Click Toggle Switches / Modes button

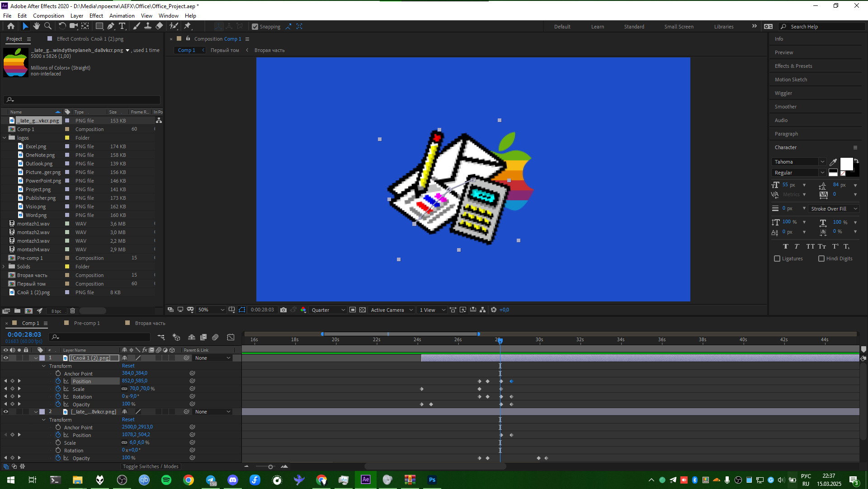click(x=151, y=466)
